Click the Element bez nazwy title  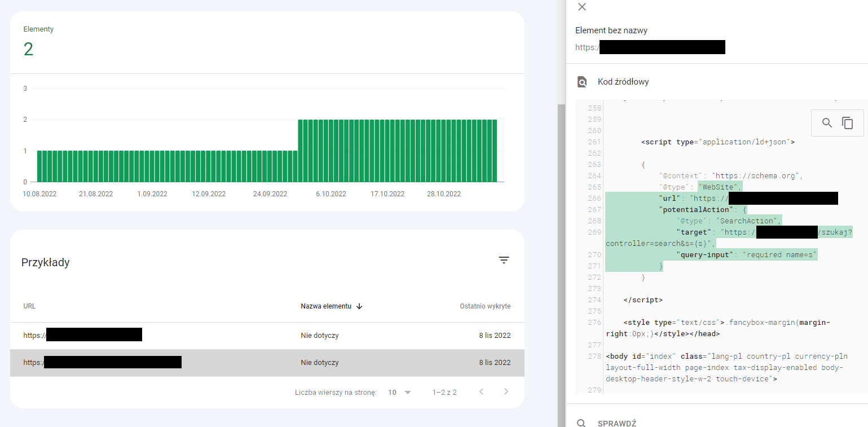point(611,30)
